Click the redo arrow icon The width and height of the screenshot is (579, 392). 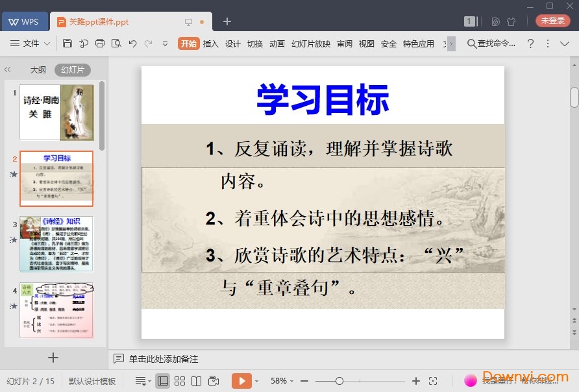(149, 43)
